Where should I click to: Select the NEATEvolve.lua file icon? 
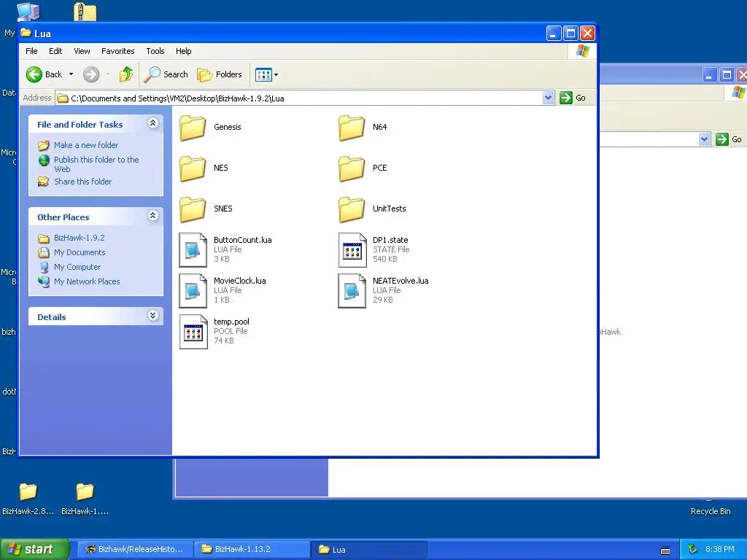pos(352,291)
